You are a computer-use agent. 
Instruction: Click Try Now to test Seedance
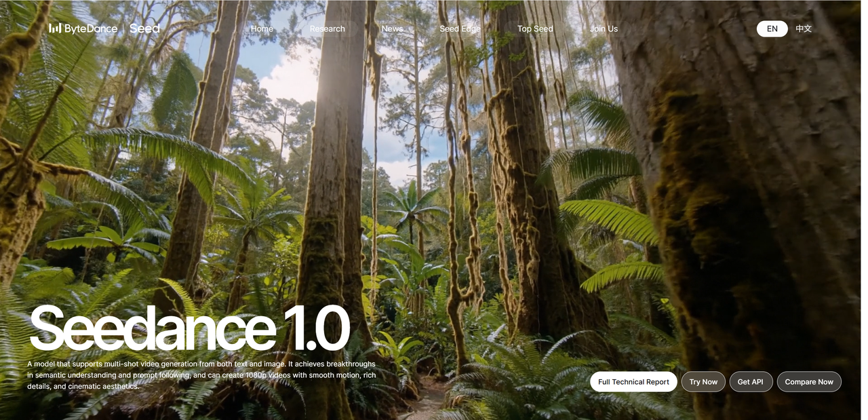pos(703,381)
